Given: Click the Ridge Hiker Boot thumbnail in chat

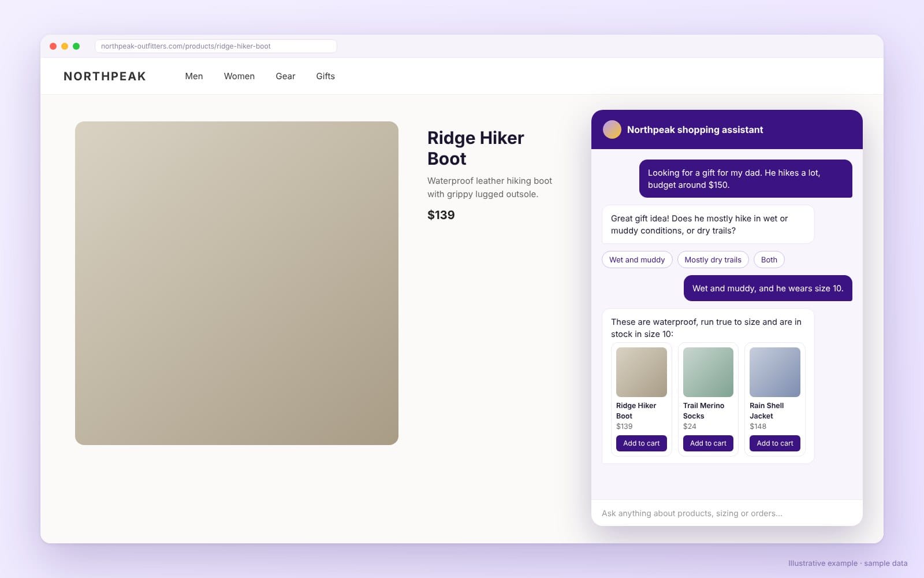Looking at the screenshot, I should pos(642,372).
